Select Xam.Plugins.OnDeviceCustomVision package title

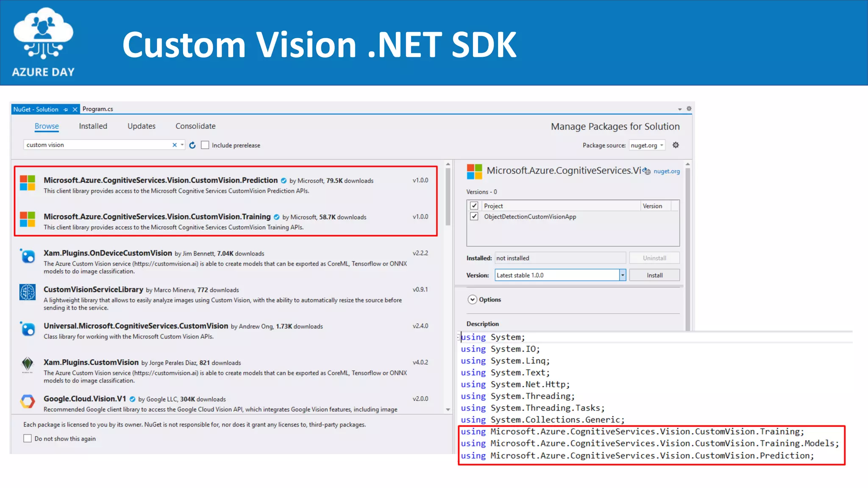(108, 253)
